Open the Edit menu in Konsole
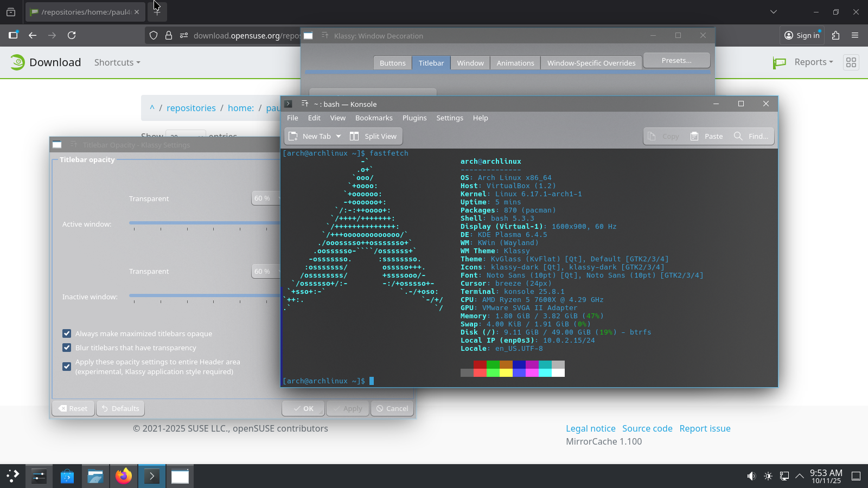This screenshot has height=488, width=868. [314, 118]
